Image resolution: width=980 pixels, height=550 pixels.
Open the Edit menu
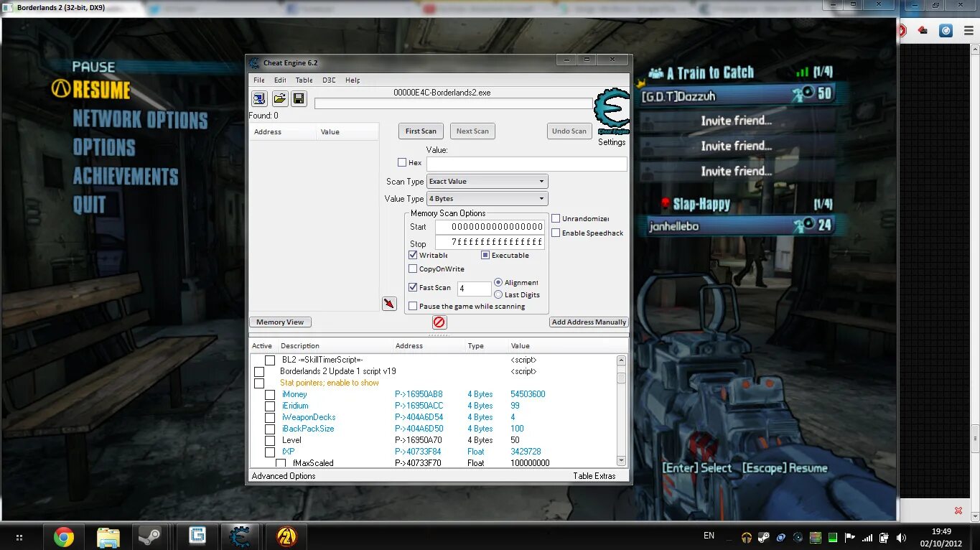click(x=280, y=80)
